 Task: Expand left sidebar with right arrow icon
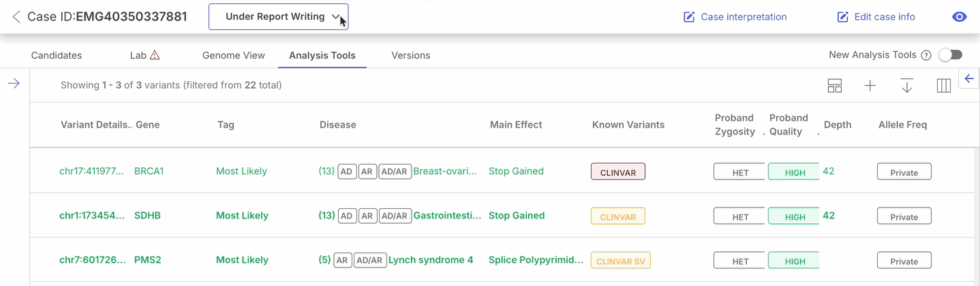(x=14, y=83)
